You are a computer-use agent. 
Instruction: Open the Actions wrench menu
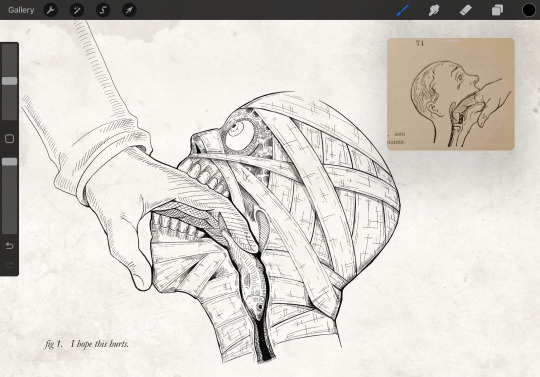tap(51, 10)
